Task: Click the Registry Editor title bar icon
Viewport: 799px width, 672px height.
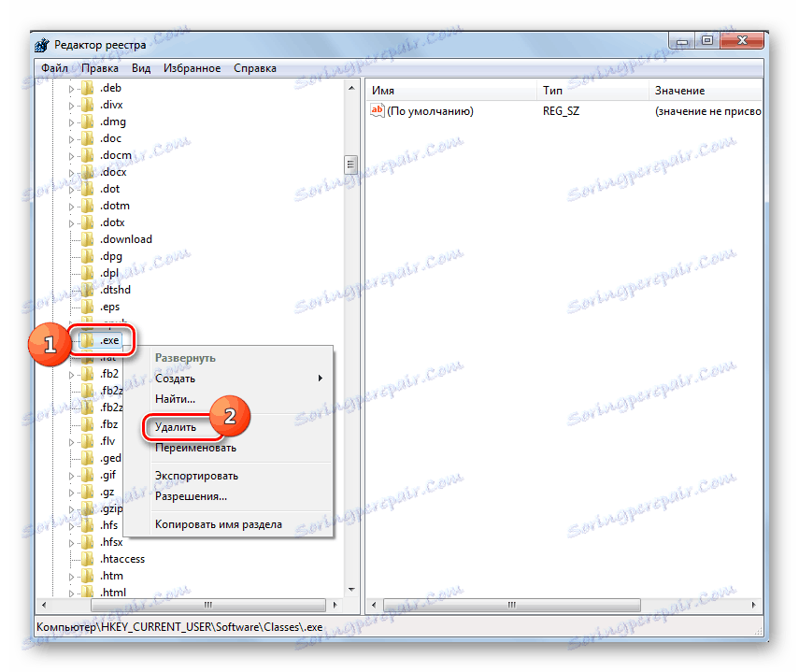Action: 42,46
